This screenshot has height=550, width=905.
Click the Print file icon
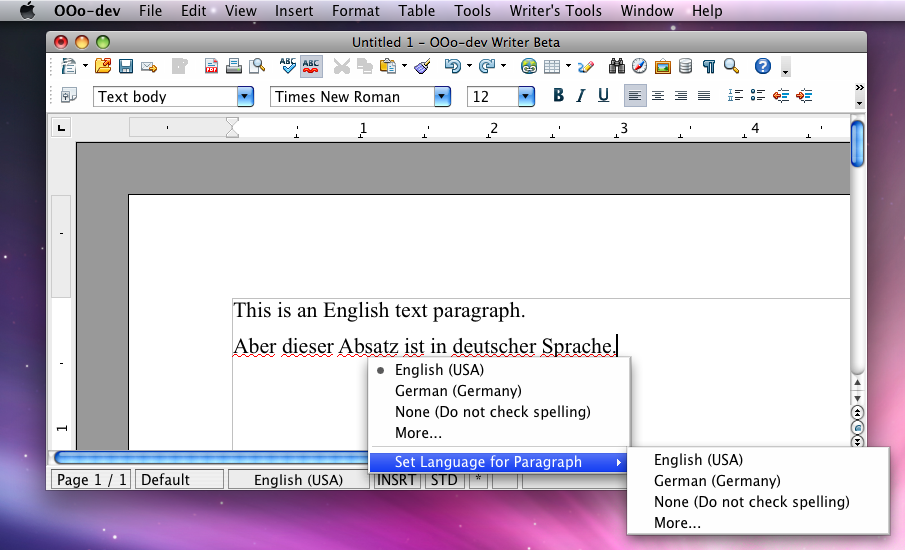coord(234,67)
